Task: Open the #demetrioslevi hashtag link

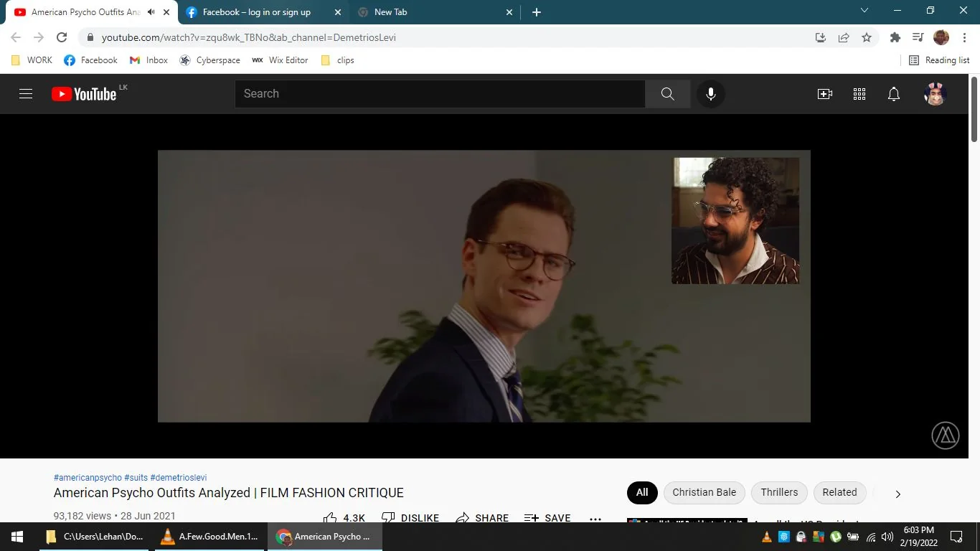Action: (x=179, y=477)
